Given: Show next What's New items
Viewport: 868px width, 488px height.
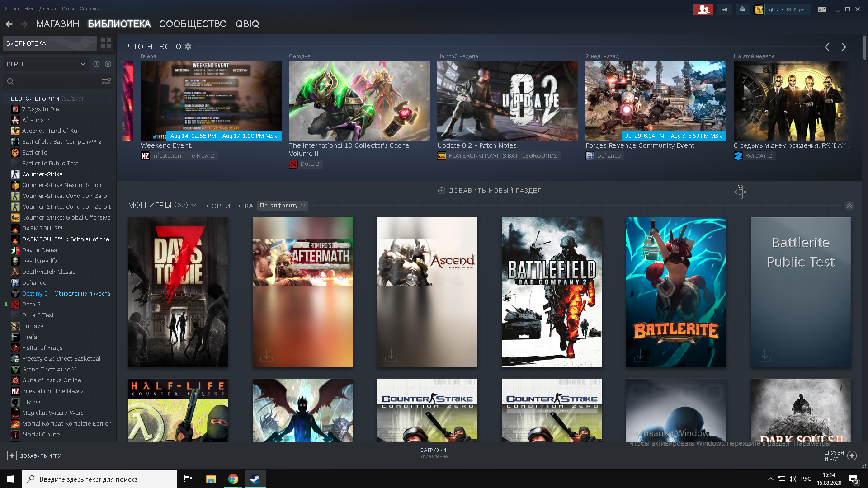Looking at the screenshot, I should pos(844,47).
